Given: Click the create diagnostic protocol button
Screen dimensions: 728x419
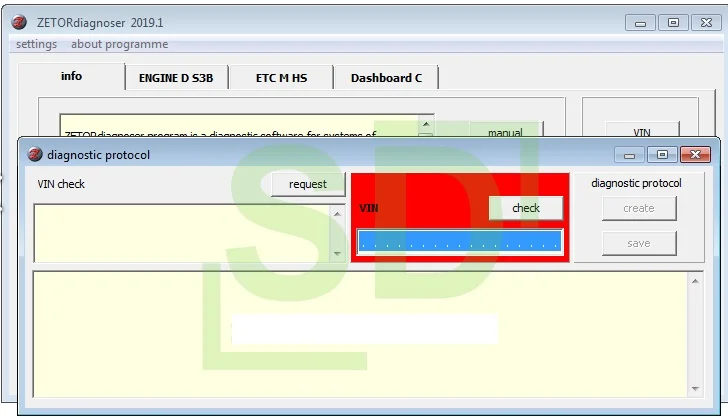Looking at the screenshot, I should pyautogui.click(x=639, y=208).
